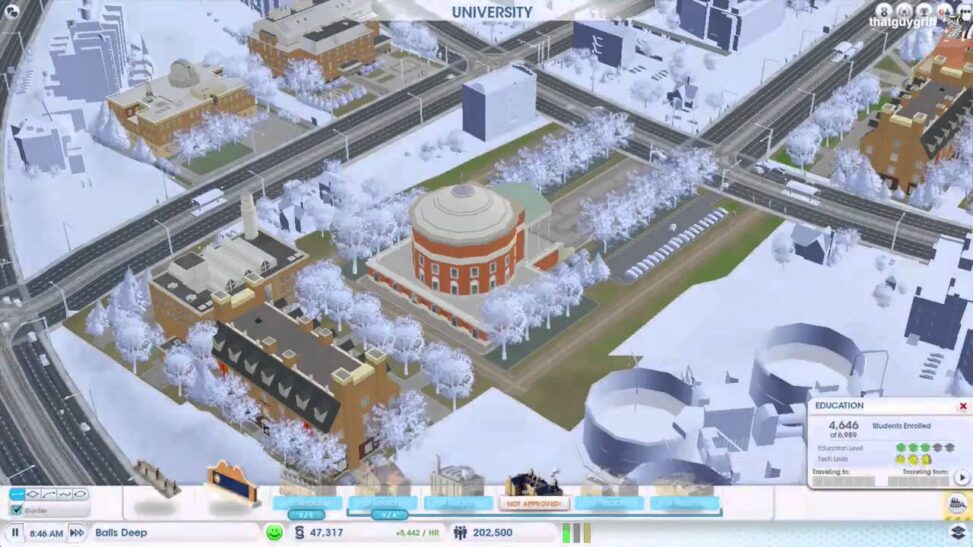The width and height of the screenshot is (973, 547).
Task: Select the blue module button right of NOT APPROVED!
Action: click(609, 503)
